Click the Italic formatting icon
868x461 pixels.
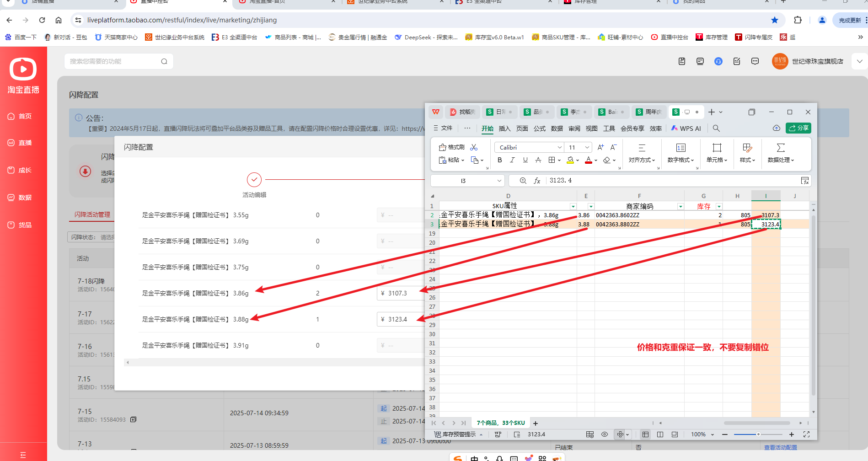click(512, 160)
